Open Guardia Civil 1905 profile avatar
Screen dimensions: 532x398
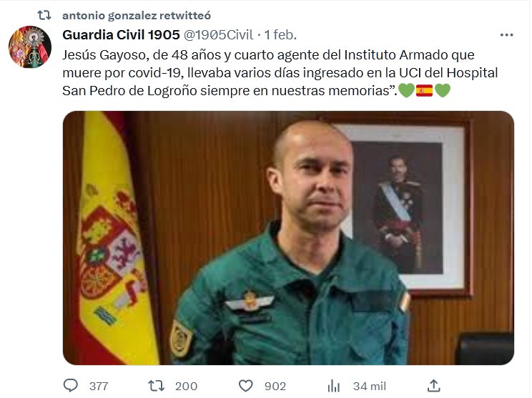[x=30, y=47]
